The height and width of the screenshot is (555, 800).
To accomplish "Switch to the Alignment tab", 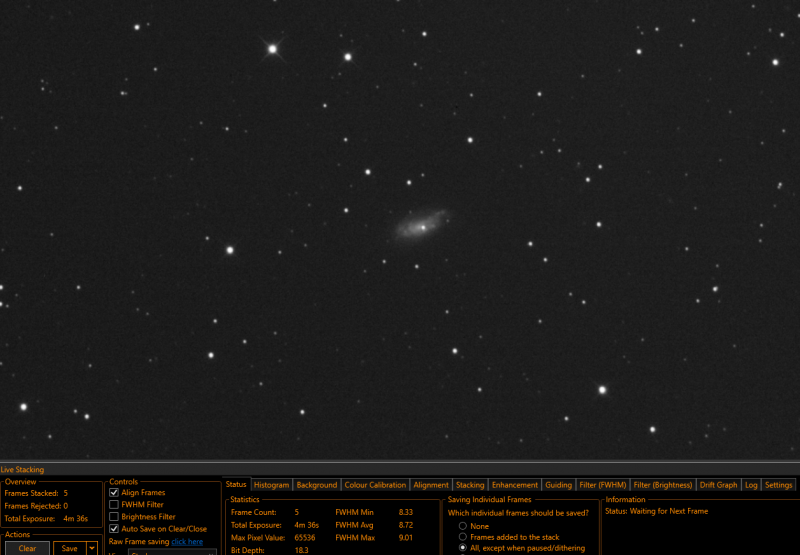I will 431,485.
